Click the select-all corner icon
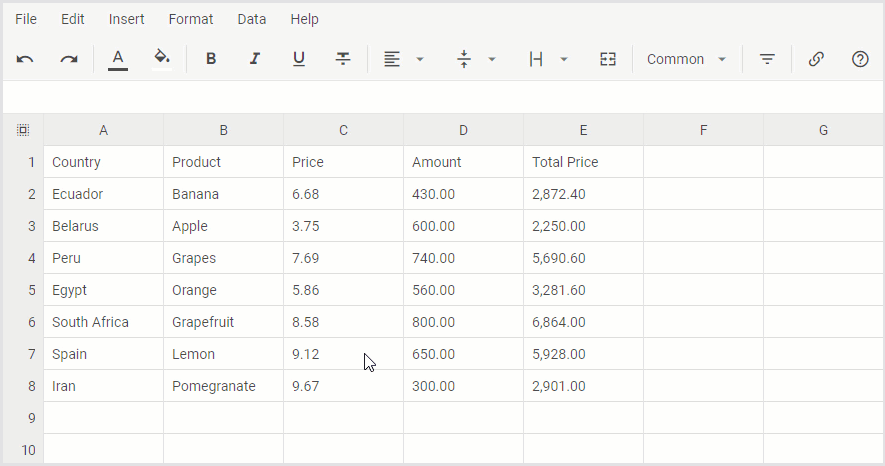885x466 pixels. click(23, 130)
